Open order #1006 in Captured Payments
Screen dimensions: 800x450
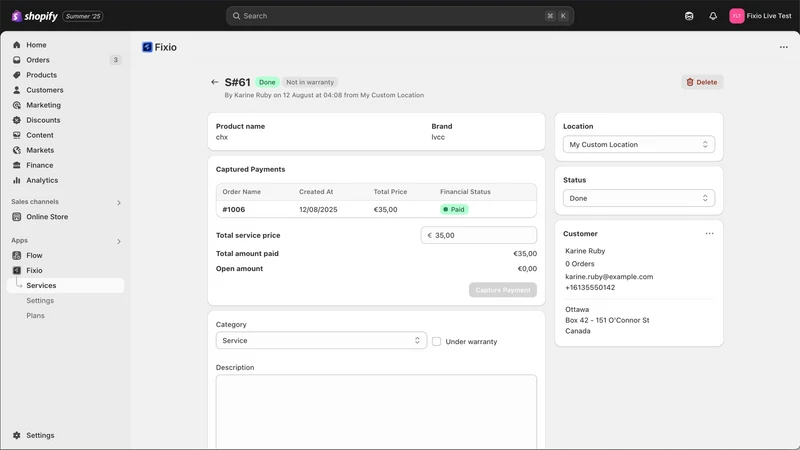pyautogui.click(x=234, y=210)
